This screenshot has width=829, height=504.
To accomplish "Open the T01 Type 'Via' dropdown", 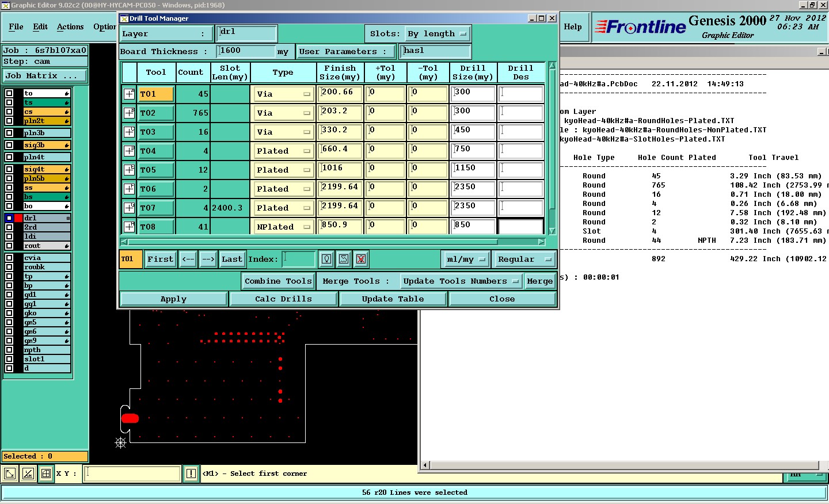I will coord(283,94).
